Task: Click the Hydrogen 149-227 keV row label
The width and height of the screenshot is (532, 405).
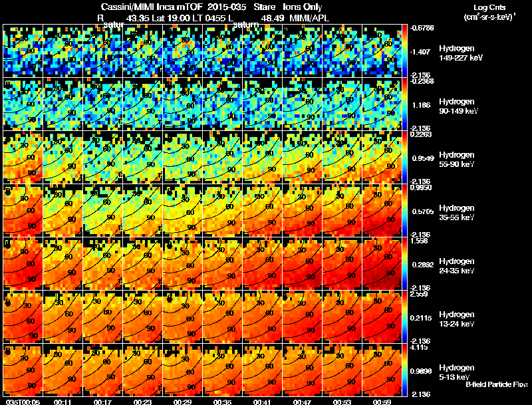Action: (x=460, y=53)
